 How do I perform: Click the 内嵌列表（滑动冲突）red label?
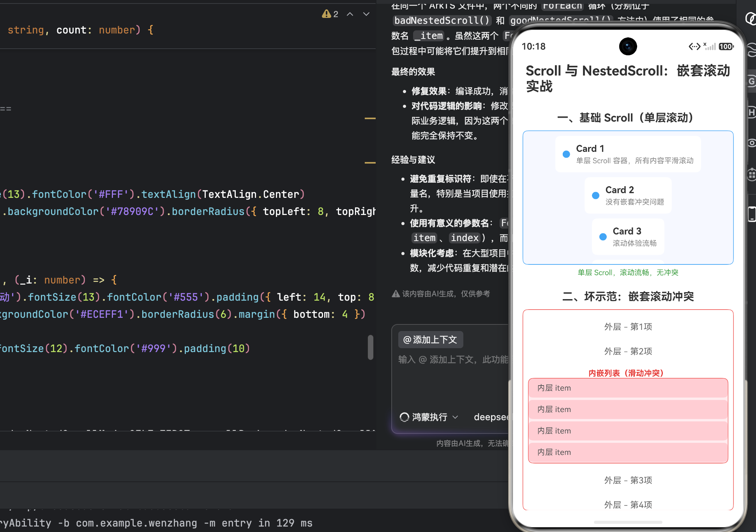point(626,373)
